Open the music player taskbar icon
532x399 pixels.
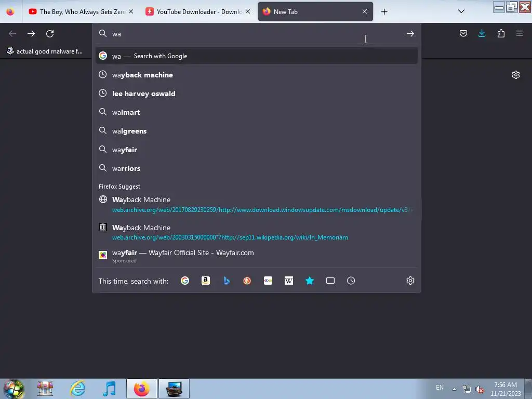109,389
